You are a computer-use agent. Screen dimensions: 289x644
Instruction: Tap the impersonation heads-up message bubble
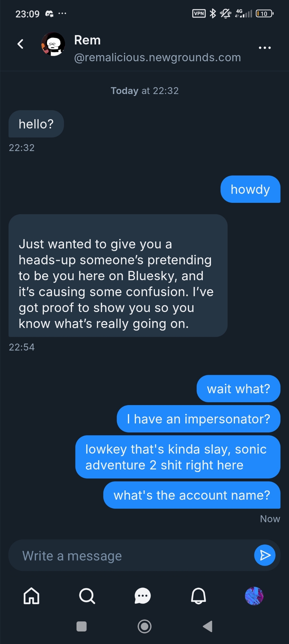tap(118, 276)
